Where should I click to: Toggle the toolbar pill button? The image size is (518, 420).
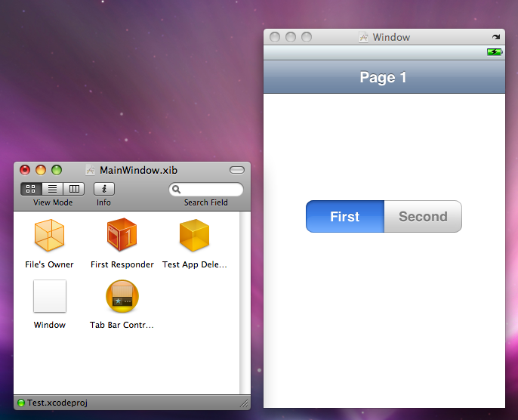click(237, 170)
